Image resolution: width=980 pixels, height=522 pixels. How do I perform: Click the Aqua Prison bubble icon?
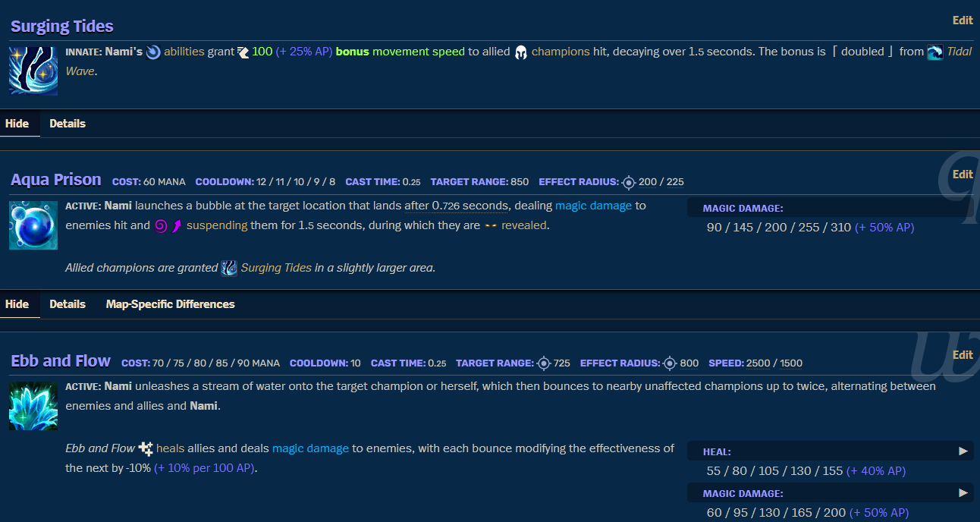[33, 225]
